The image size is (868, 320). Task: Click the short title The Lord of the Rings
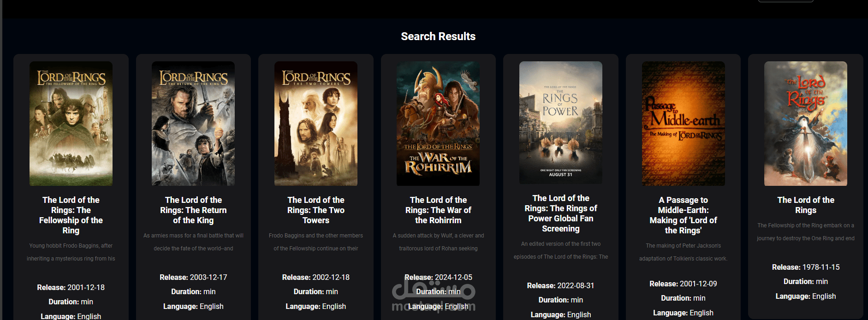click(806, 205)
